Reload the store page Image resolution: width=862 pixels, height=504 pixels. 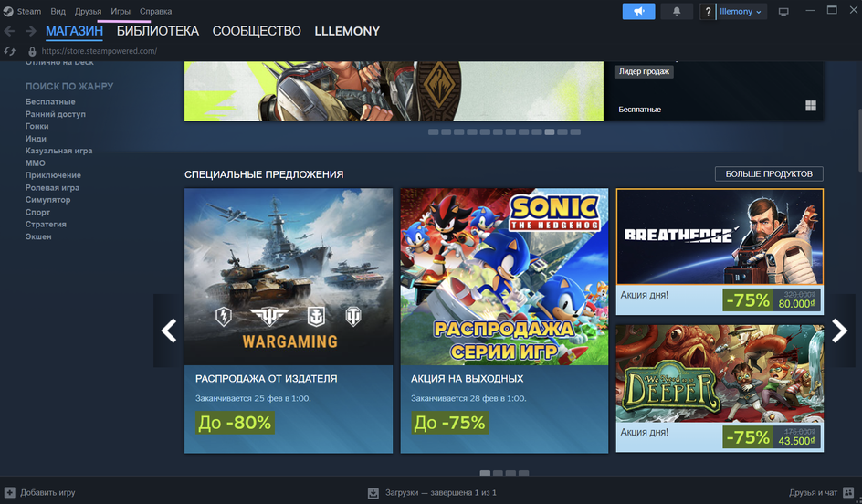9,51
